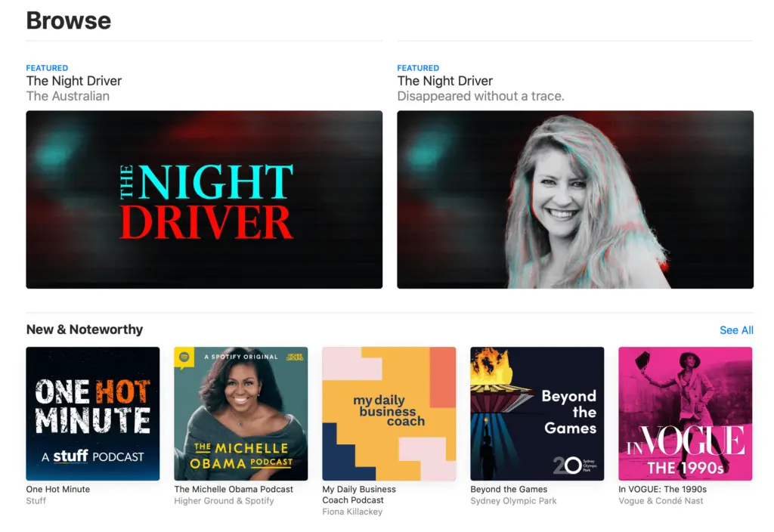This screenshot has width=774, height=532.
Task: Click 'In VOGUE: The 1990s' title link
Action: pyautogui.click(x=662, y=489)
